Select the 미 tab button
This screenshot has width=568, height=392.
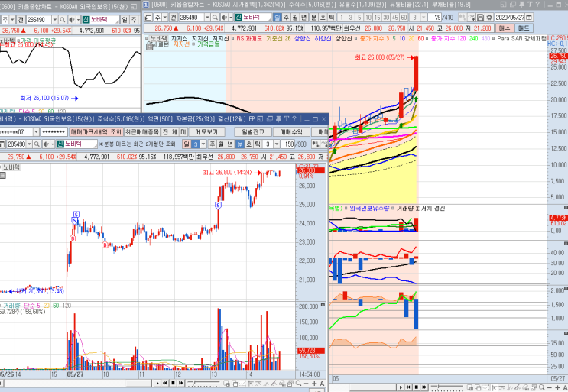click(x=183, y=132)
